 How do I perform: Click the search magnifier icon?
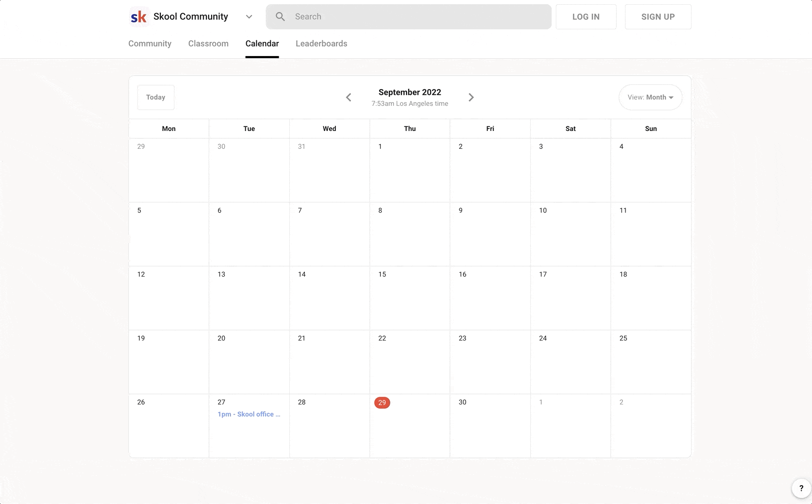[x=280, y=17]
